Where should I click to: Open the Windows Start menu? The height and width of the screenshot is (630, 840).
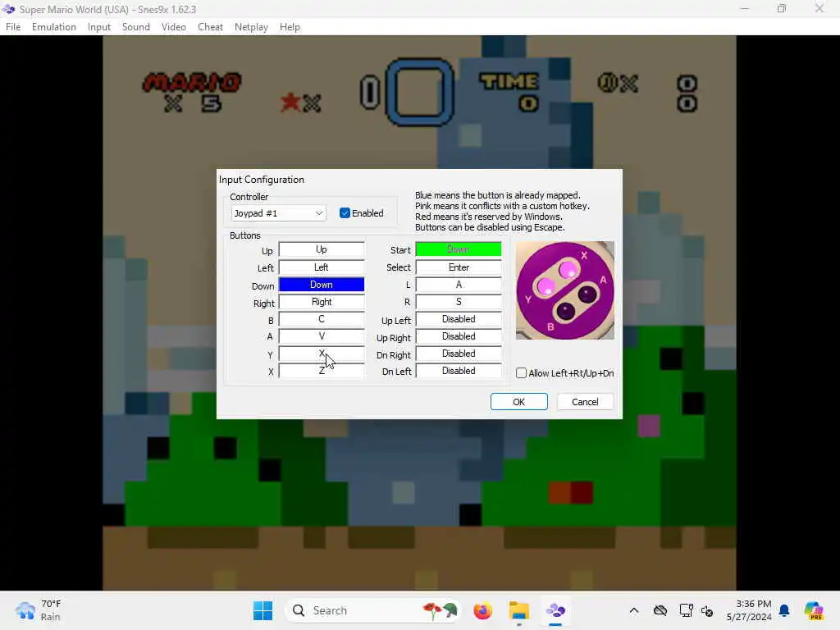263,610
